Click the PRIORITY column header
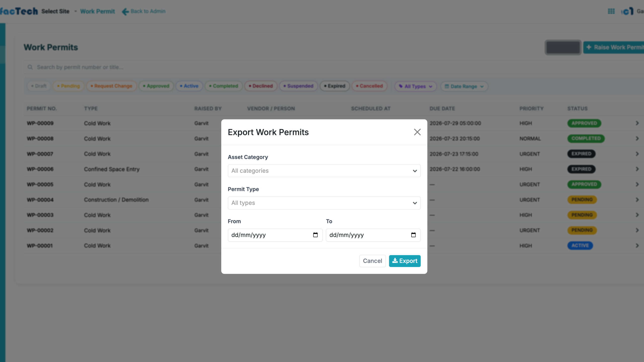This screenshot has width=644, height=362. tap(532, 109)
